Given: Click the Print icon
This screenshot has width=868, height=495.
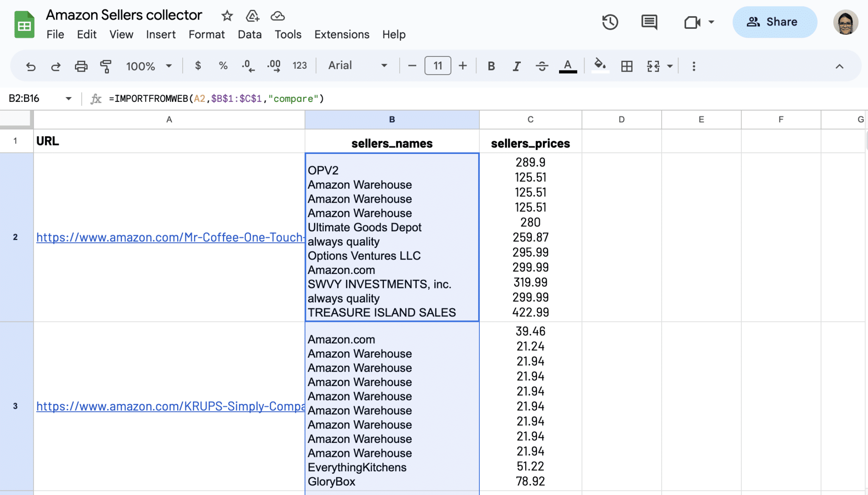Looking at the screenshot, I should pos(81,66).
